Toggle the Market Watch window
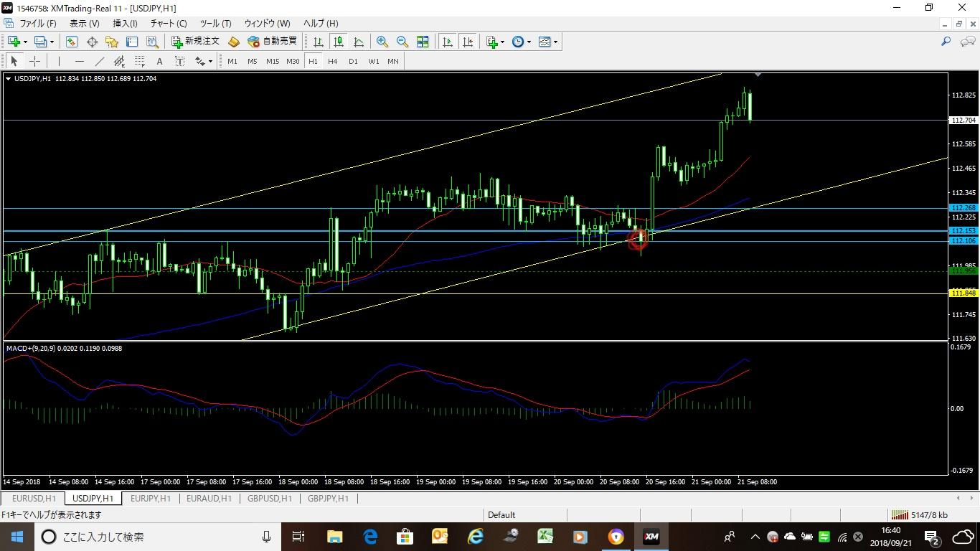980x551 pixels. (72, 42)
